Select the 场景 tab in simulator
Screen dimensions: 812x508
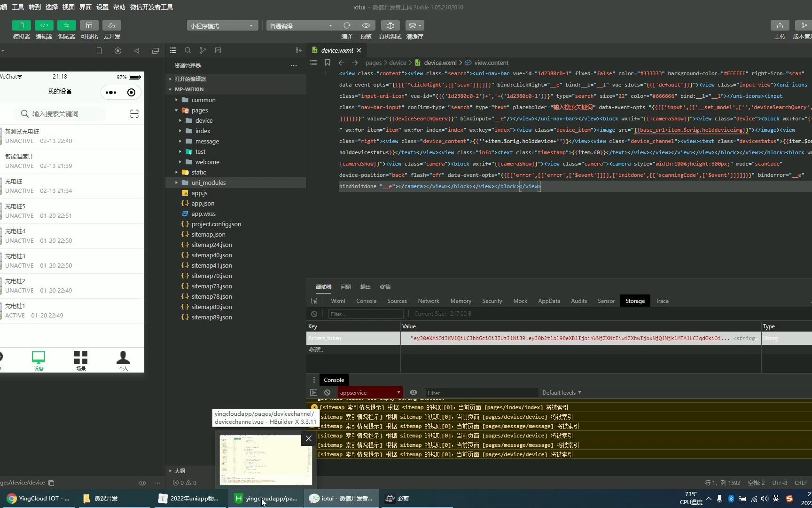(x=81, y=361)
